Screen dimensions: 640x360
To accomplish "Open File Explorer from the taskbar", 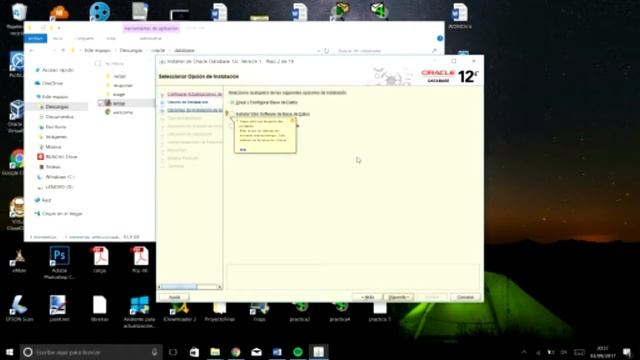I will (x=215, y=352).
